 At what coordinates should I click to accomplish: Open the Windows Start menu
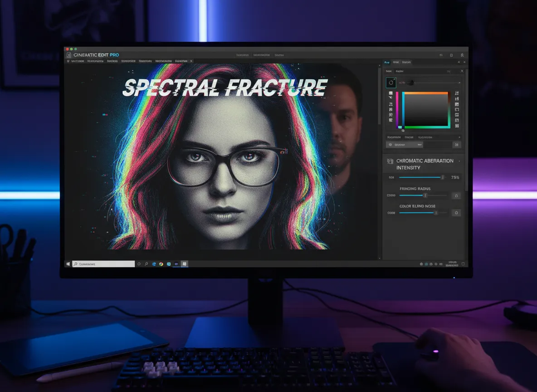tap(68, 264)
